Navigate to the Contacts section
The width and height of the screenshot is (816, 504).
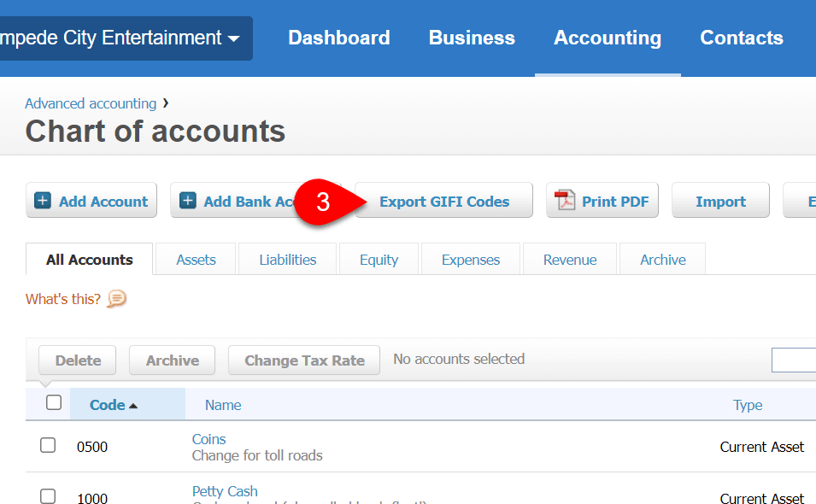(741, 38)
